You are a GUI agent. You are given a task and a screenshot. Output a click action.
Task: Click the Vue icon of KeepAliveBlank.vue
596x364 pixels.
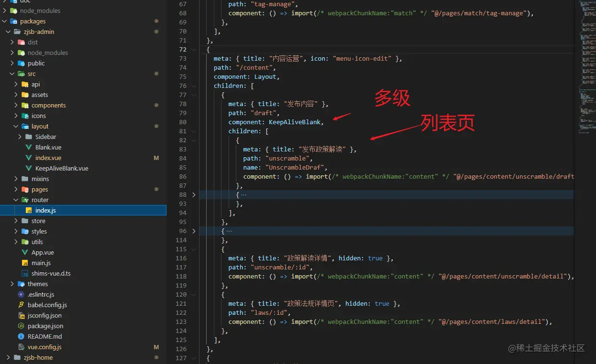(29, 168)
